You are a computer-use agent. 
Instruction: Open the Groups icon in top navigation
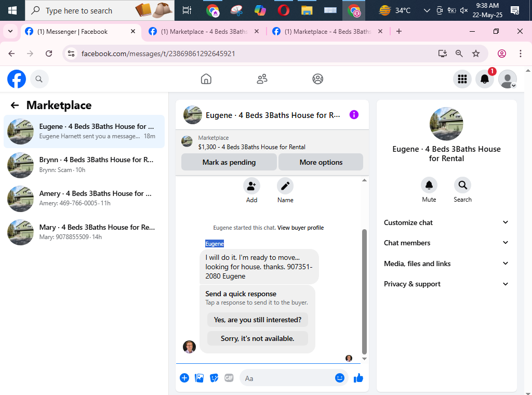[x=317, y=79]
